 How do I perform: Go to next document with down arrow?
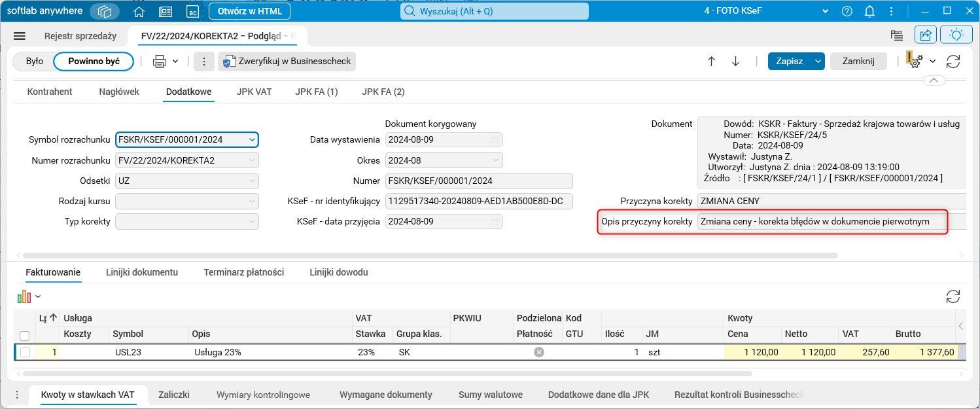pos(735,61)
